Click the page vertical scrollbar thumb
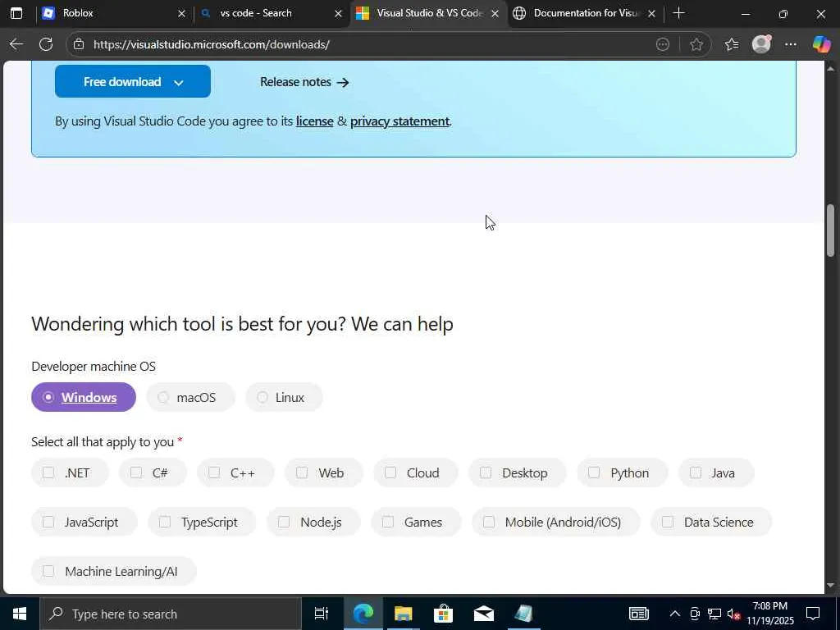Screen dimensions: 840x630 pos(830,231)
